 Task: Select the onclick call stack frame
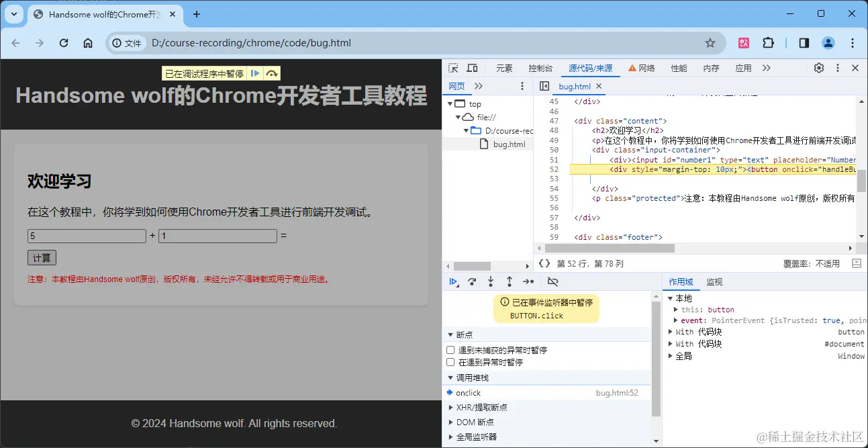546,393
